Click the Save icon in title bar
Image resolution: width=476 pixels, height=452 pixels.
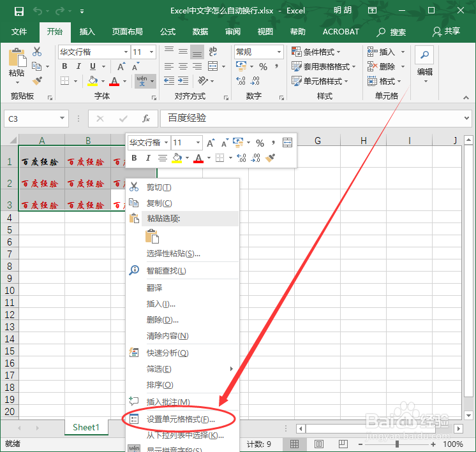[x=19, y=11]
